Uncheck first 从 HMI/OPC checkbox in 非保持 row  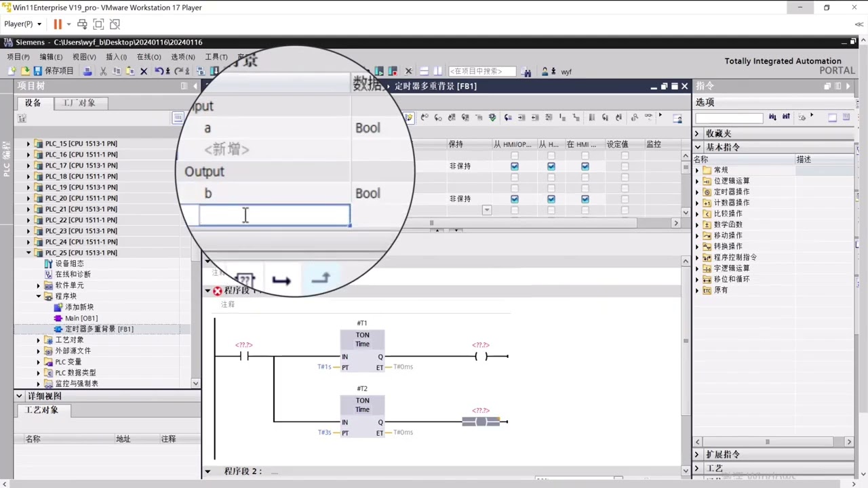pyautogui.click(x=515, y=166)
